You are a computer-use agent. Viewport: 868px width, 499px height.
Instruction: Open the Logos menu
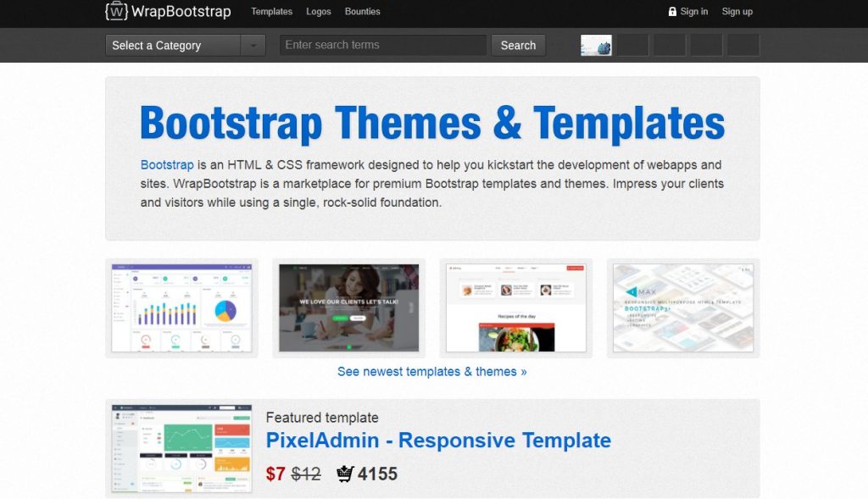318,12
